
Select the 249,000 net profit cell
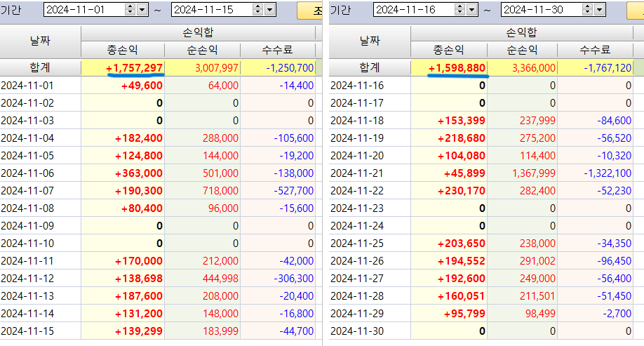point(522,278)
